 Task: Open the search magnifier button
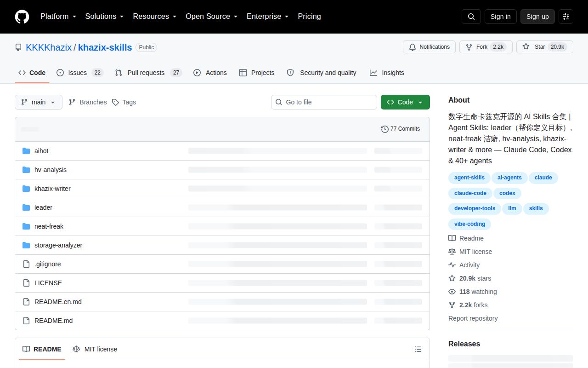click(471, 17)
